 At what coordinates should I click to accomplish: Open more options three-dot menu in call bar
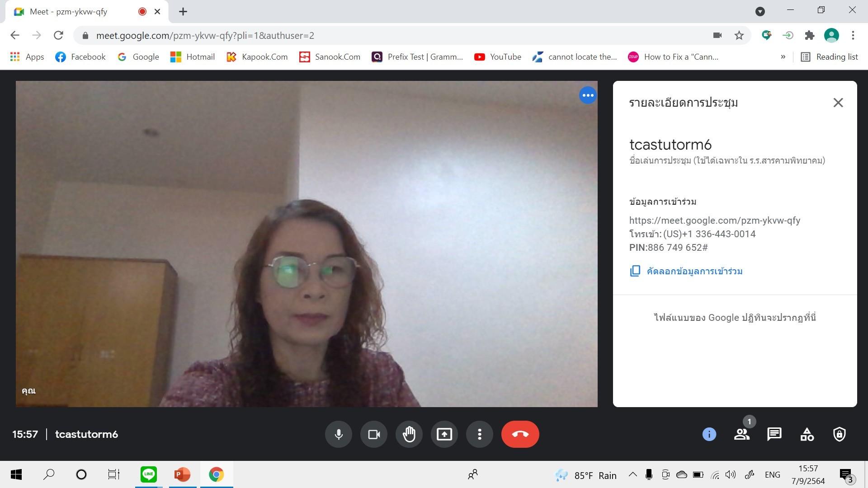[x=479, y=434]
